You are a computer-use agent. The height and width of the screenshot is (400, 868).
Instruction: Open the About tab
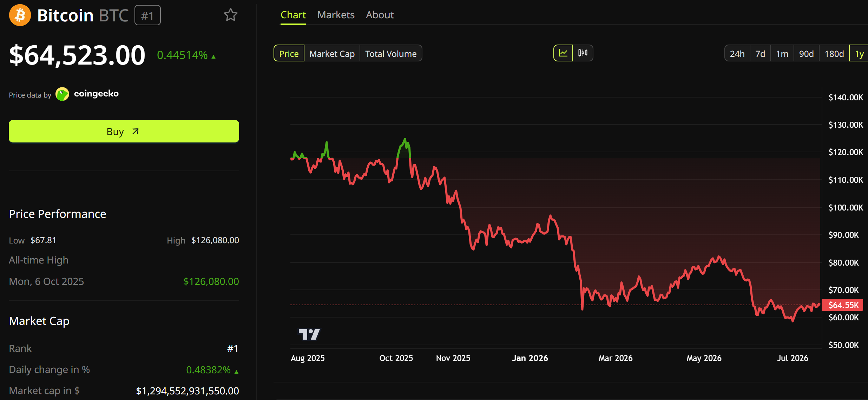click(380, 15)
